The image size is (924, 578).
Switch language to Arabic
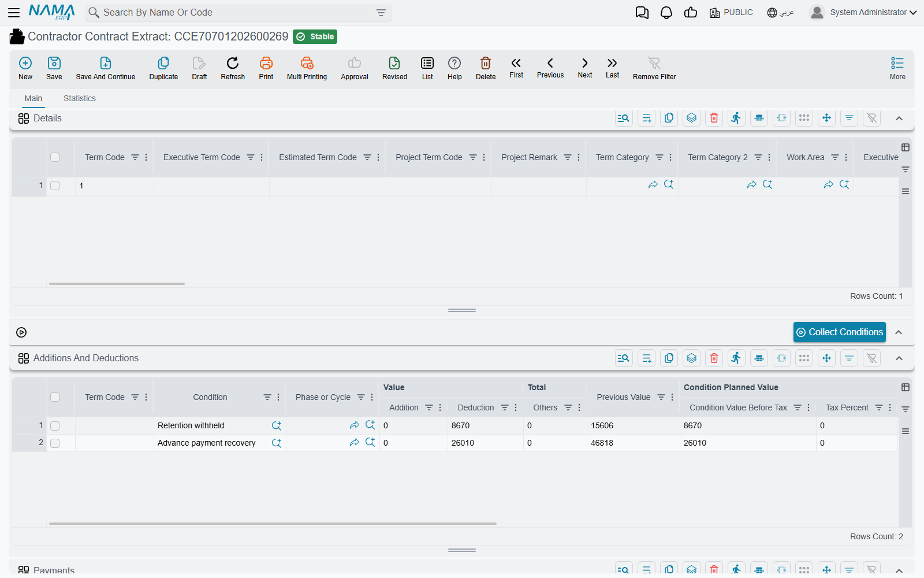781,12
